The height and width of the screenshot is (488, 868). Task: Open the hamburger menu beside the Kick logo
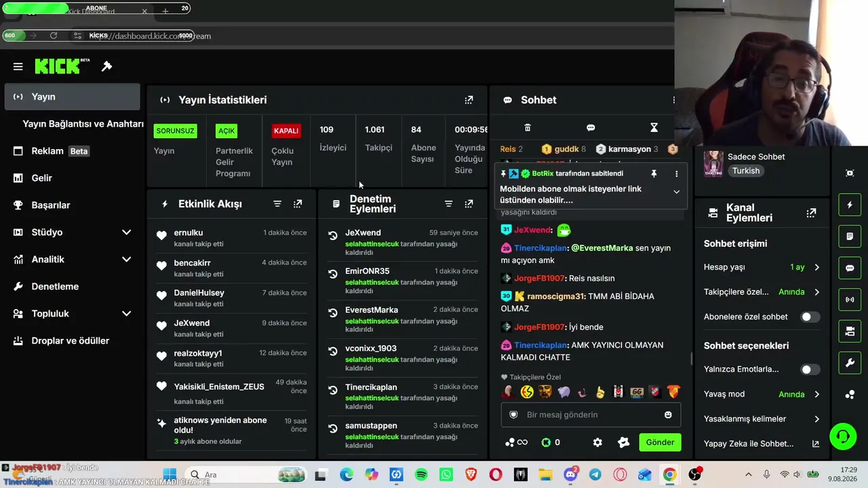18,66
